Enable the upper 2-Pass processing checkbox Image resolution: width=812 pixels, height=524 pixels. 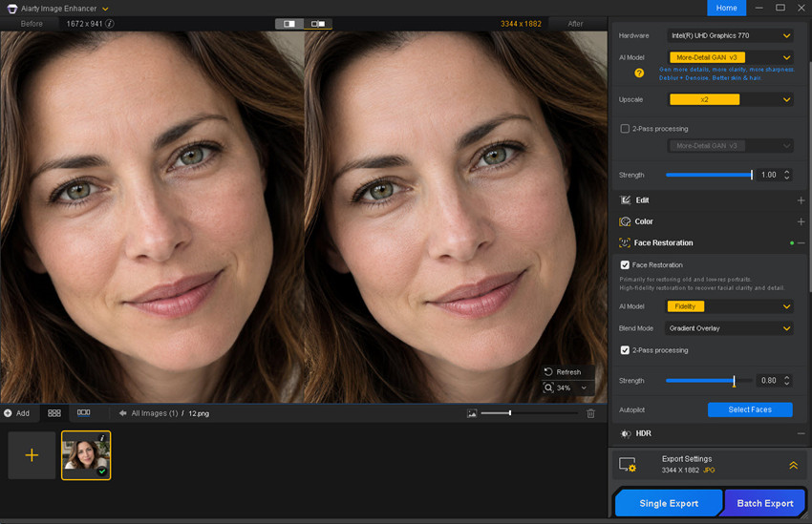pyautogui.click(x=625, y=129)
